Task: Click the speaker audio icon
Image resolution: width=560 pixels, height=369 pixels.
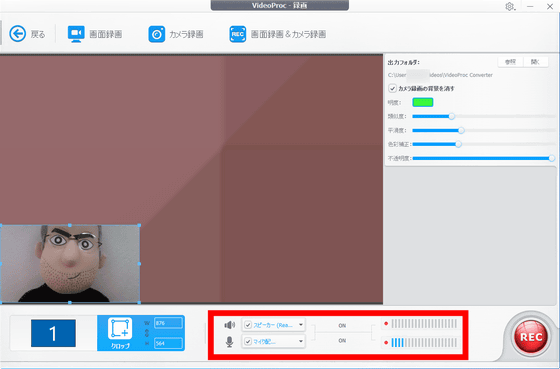Action: point(230,325)
